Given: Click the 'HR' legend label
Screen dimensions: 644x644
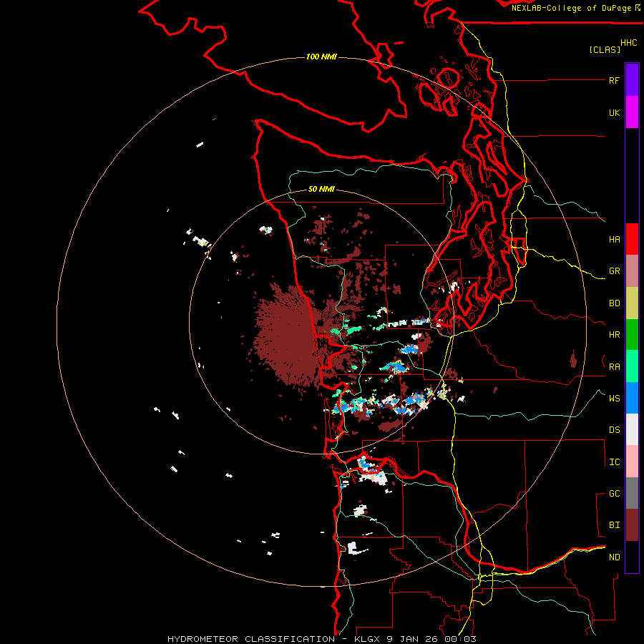Looking at the screenshot, I should point(614,335).
